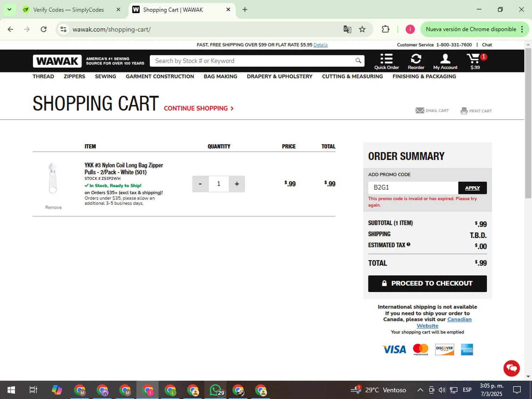The height and width of the screenshot is (399, 532).
Task: Click the search by stock or keyword box
Action: click(x=252, y=61)
